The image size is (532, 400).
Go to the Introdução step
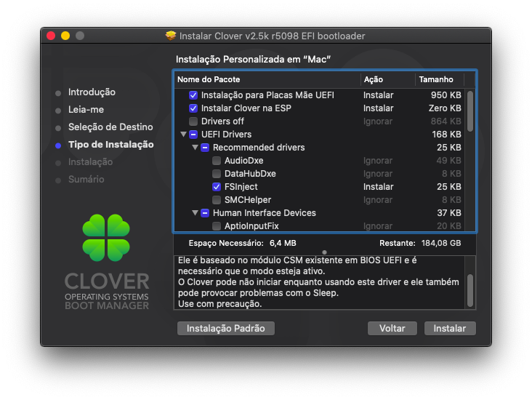pos(92,92)
